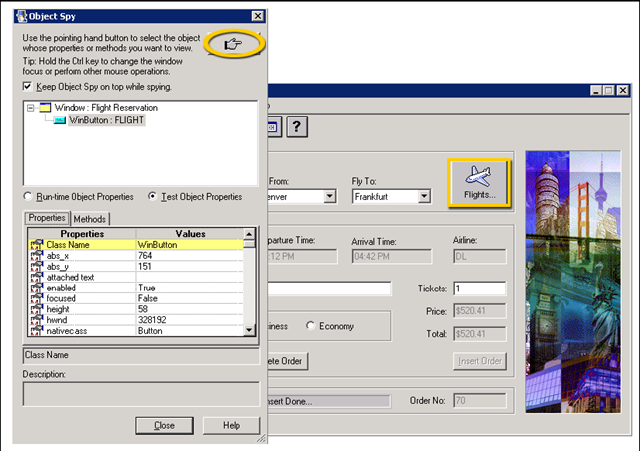Click the Flights airplane button
Image resolution: width=640 pixels, height=451 pixels.
point(479,183)
